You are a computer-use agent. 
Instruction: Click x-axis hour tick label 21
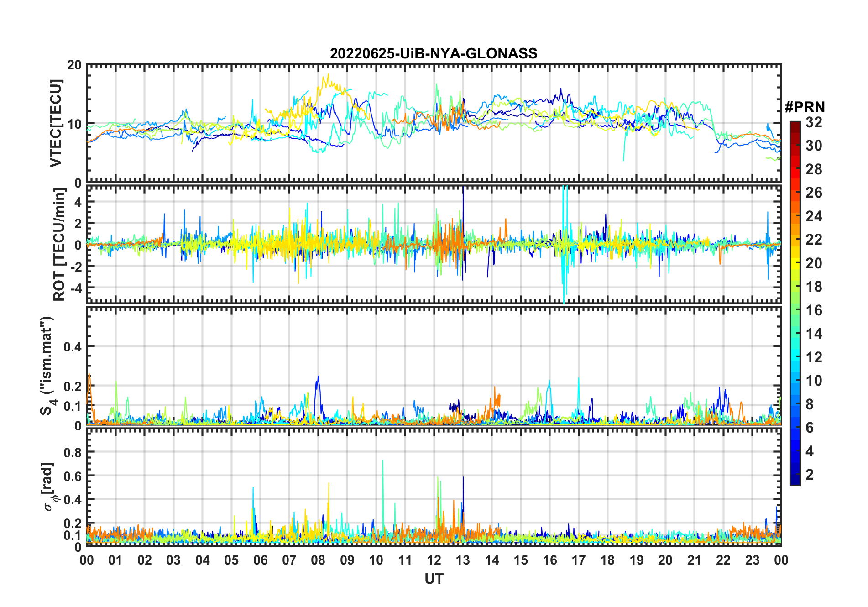tap(695, 560)
